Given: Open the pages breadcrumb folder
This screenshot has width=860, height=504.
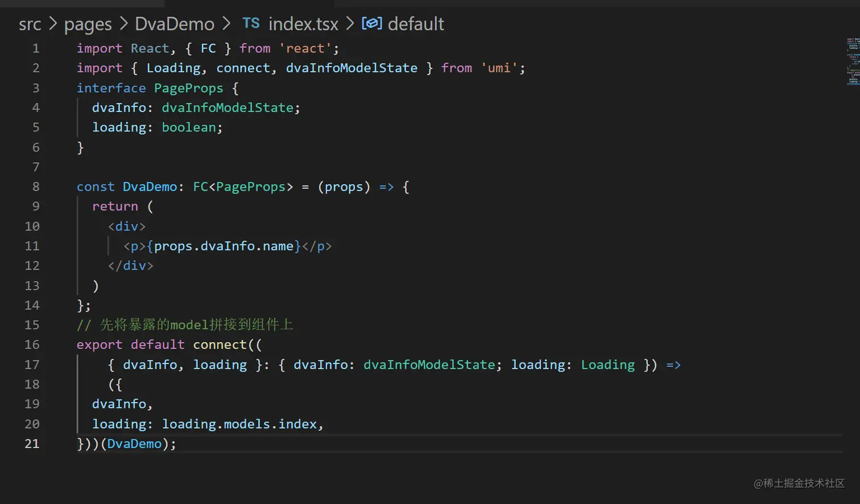Looking at the screenshot, I should pos(88,24).
